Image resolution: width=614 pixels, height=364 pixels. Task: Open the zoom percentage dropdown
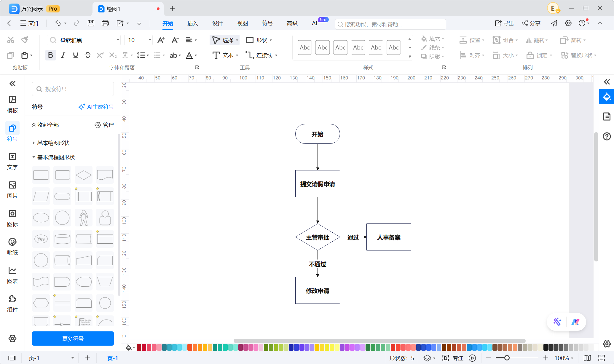point(564,358)
